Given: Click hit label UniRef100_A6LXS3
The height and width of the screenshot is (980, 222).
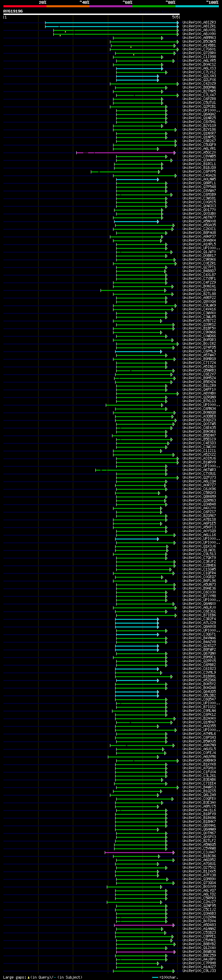Looking at the screenshot, I should pos(199,68).
